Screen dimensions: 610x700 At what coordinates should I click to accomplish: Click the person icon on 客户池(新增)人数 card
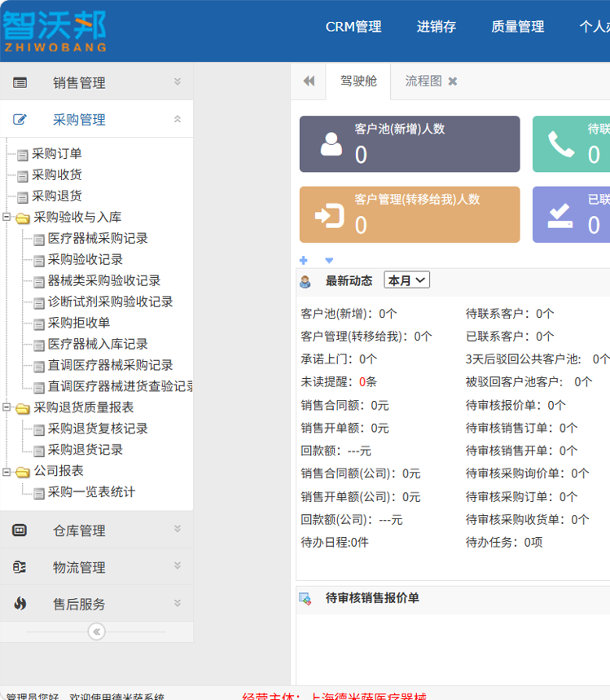(x=331, y=143)
